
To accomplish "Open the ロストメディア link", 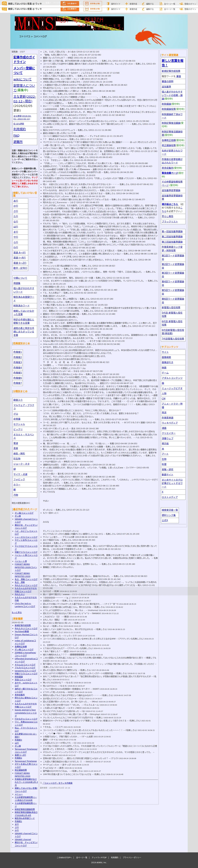I will [x=170, y=497].
